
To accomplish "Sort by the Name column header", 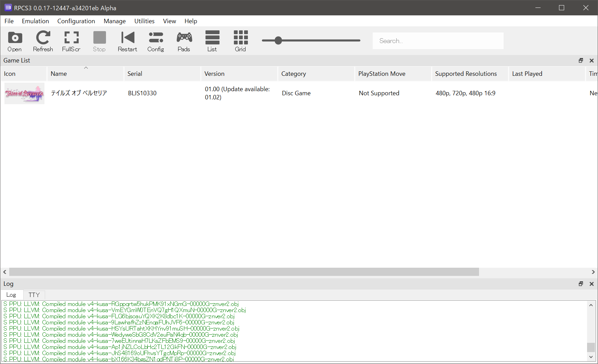I will 85,74.
